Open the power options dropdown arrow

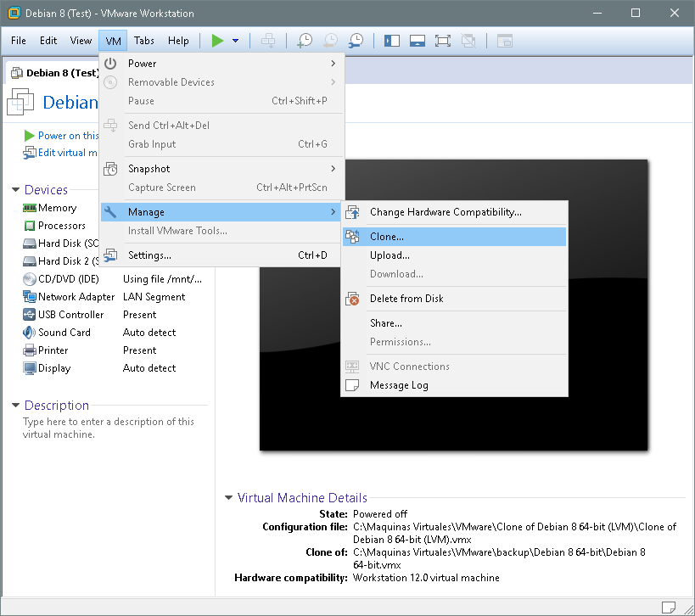click(235, 41)
